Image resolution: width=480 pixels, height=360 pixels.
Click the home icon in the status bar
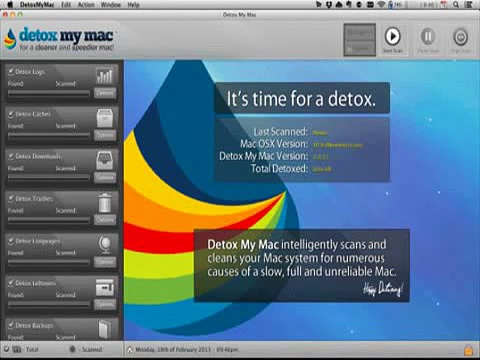click(x=130, y=350)
